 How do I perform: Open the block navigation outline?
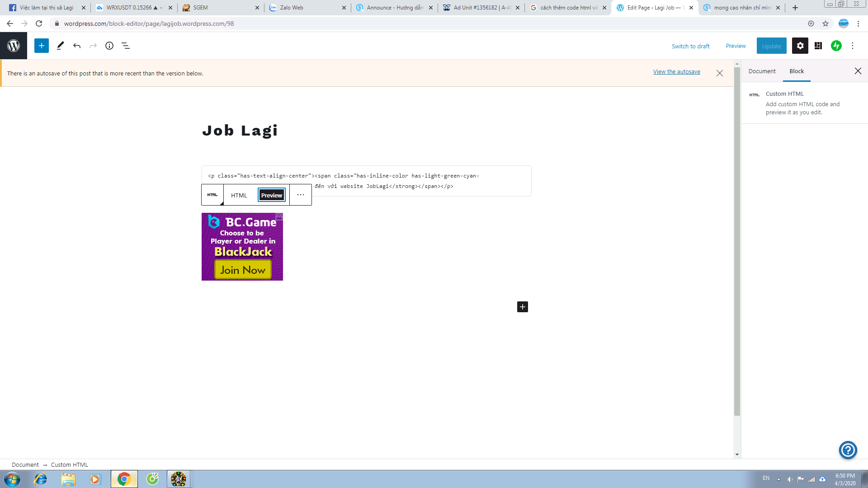pos(125,46)
